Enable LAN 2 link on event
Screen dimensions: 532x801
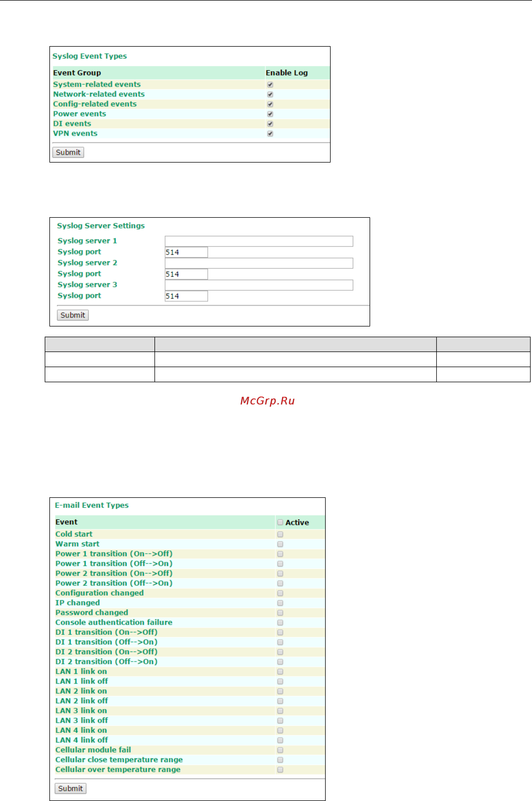click(280, 691)
